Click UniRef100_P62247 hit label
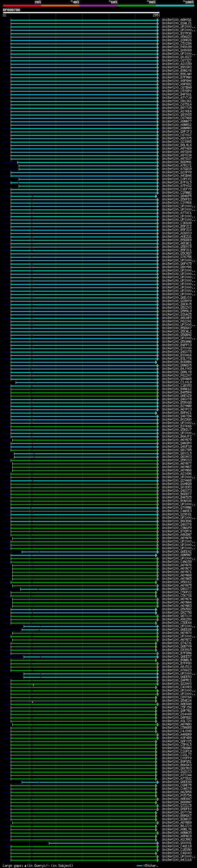 tap(177, 375)
